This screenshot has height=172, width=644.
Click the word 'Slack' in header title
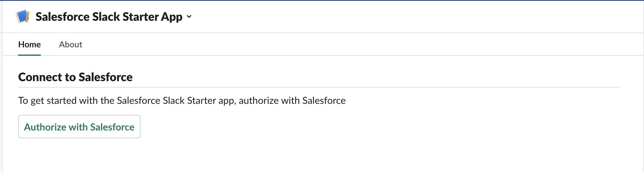pyautogui.click(x=106, y=17)
